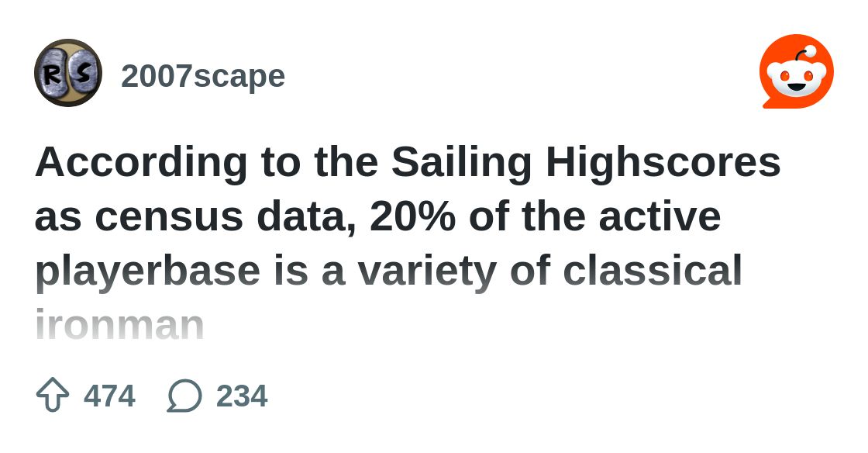This screenshot has width=868, height=453.
Task: Click the 2007scape subreddit avatar icon
Action: tap(68, 73)
